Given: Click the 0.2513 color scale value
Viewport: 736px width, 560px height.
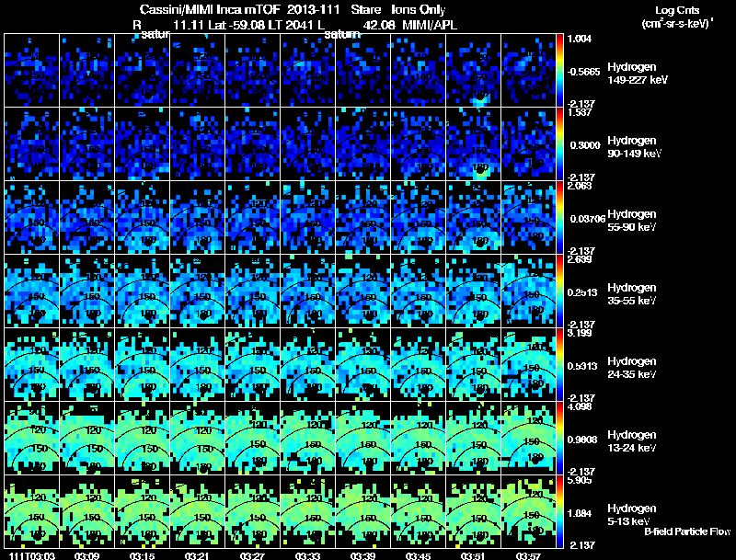Looking at the screenshot, I should (x=583, y=292).
